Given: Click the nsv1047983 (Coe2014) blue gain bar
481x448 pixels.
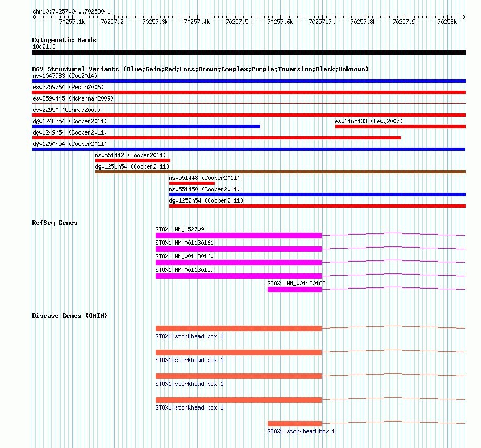Looking at the screenshot, I should coord(249,81).
